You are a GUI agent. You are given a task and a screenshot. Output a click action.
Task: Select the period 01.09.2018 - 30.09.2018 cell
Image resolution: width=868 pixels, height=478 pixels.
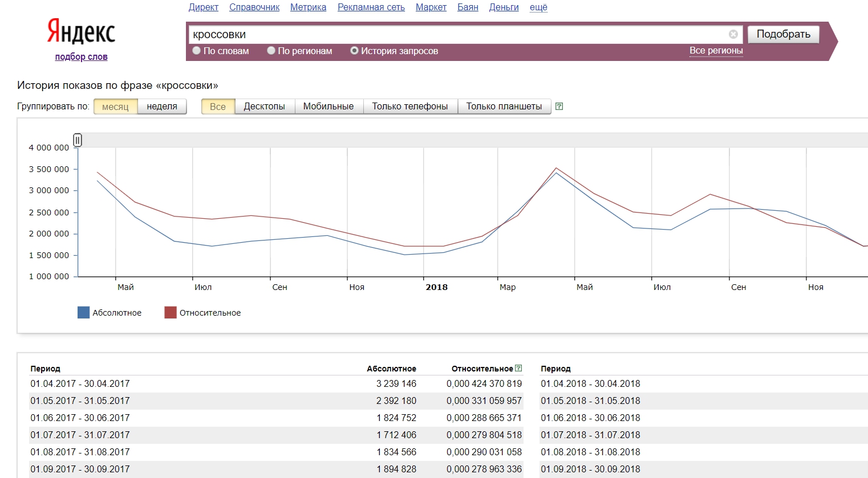590,469
